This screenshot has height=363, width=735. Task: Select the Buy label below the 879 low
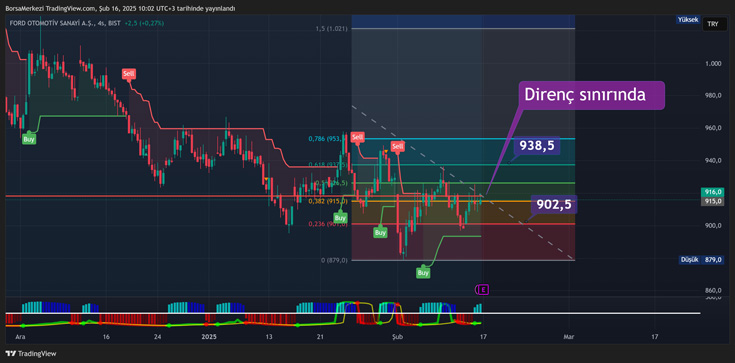tap(423, 272)
